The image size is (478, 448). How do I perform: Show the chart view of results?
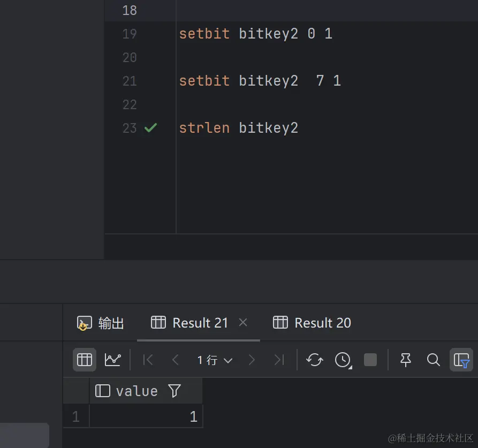(112, 360)
